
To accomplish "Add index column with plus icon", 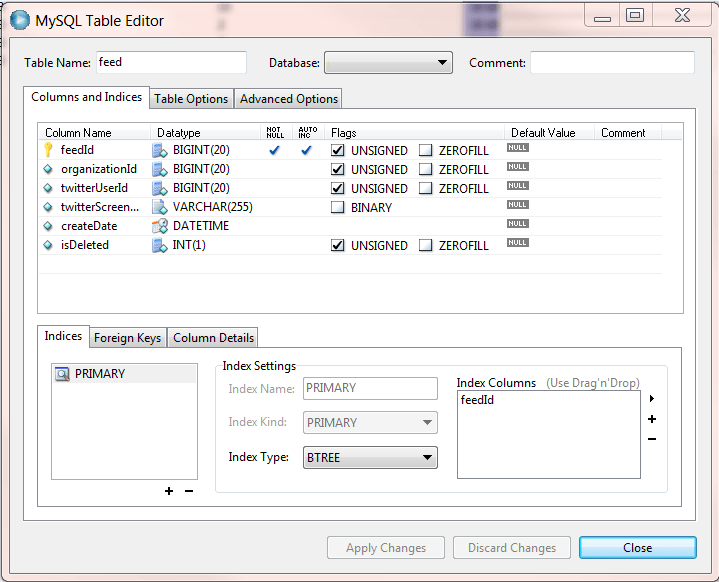I will tap(652, 419).
